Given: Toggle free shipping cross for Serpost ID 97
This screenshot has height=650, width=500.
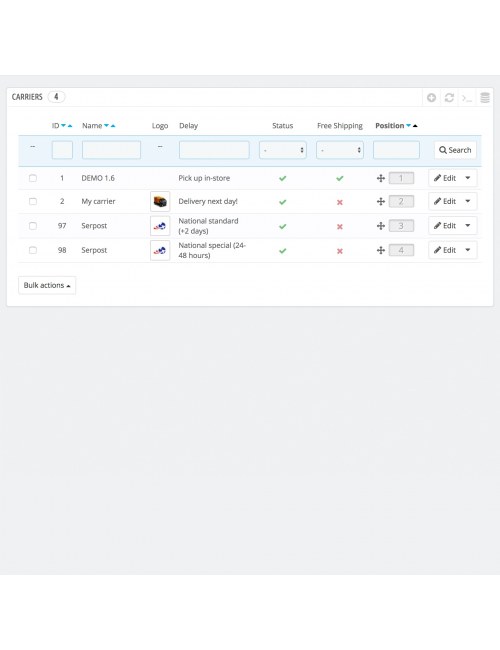Looking at the screenshot, I should [x=340, y=227].
